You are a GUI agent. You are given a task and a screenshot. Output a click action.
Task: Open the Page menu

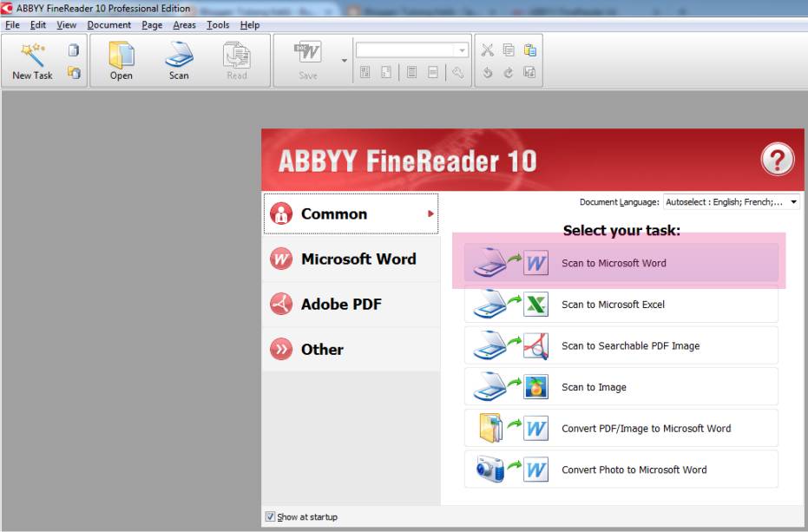point(152,25)
